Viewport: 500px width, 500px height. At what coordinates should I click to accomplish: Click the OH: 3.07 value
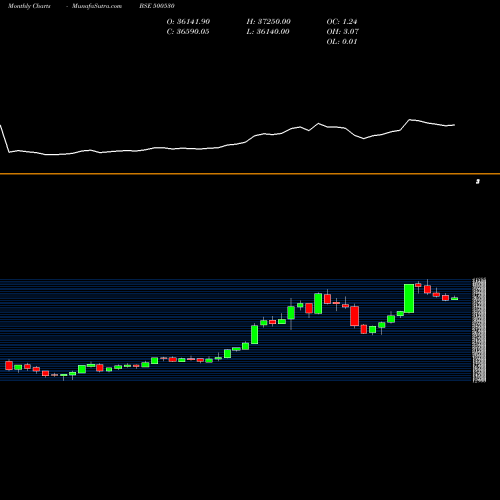coord(342,32)
